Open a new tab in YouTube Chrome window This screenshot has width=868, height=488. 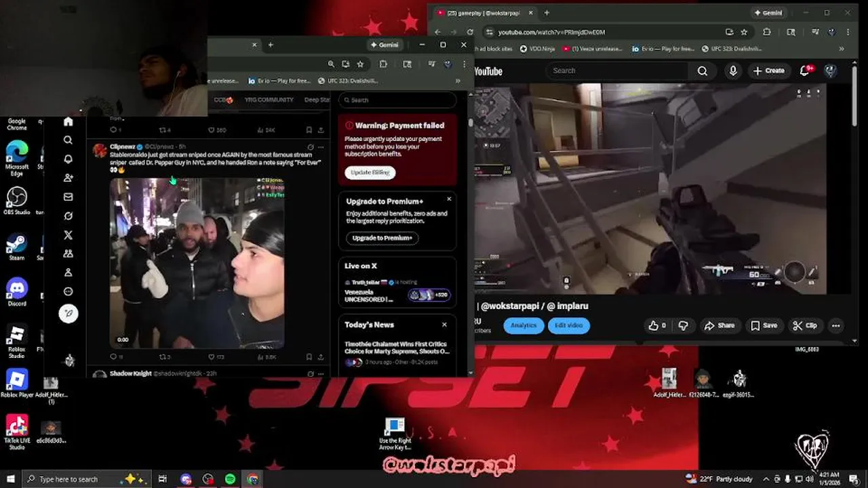547,13
